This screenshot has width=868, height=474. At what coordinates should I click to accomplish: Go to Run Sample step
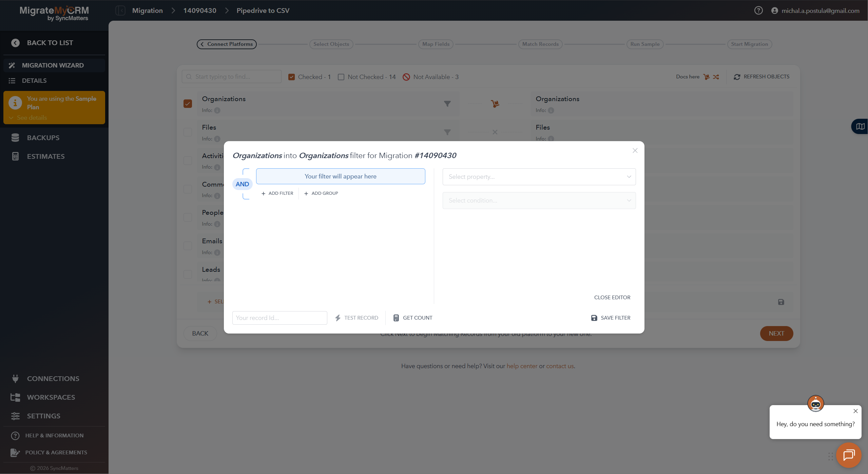645,44
